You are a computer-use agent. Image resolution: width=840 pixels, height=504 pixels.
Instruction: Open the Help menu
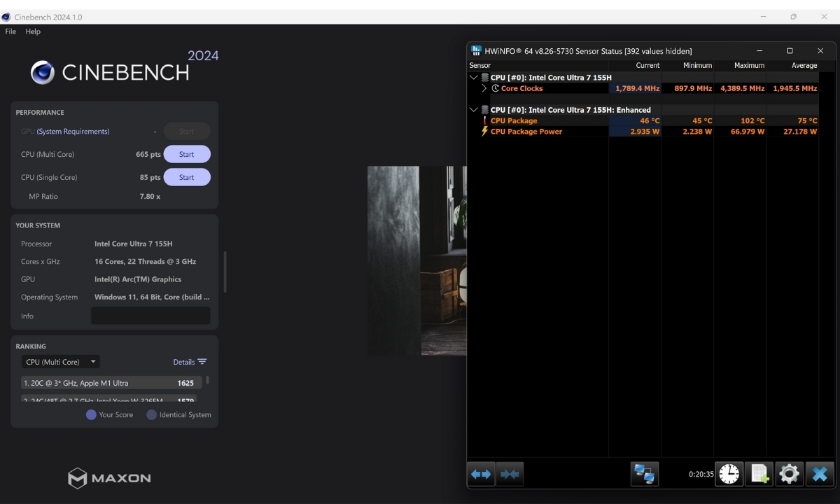click(33, 31)
